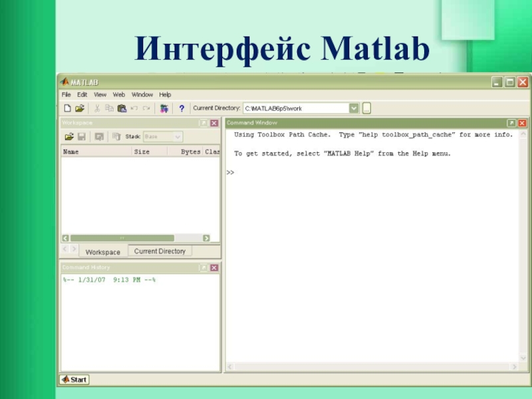Click Delete variable icon in Workspace toolbar

pyautogui.click(x=116, y=137)
